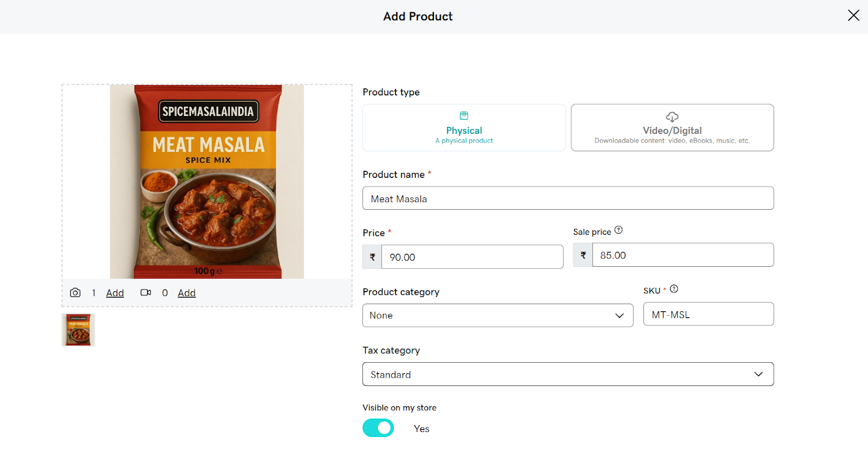Image resolution: width=868 pixels, height=450 pixels.
Task: Select the Video/Digital product type
Action: pos(672,128)
